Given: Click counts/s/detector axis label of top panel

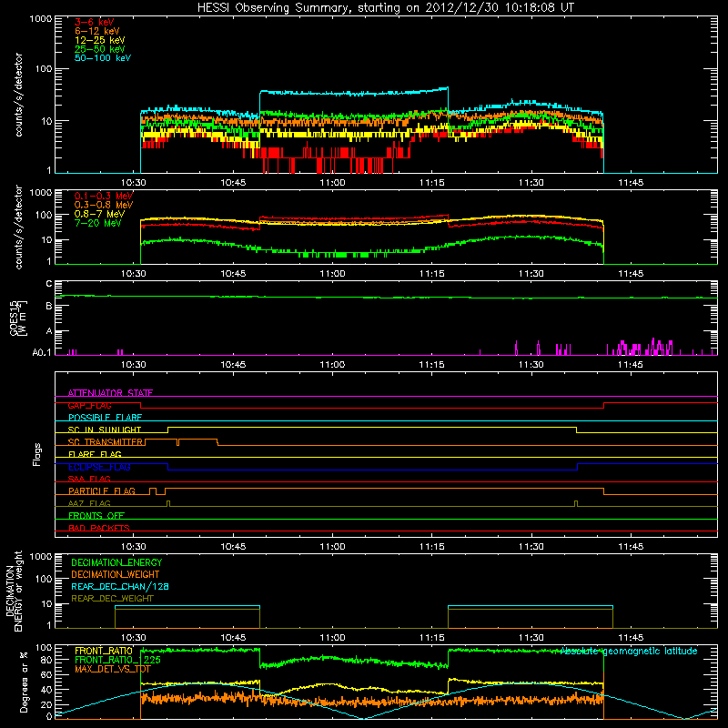Looking at the screenshot, I should (x=18, y=95).
